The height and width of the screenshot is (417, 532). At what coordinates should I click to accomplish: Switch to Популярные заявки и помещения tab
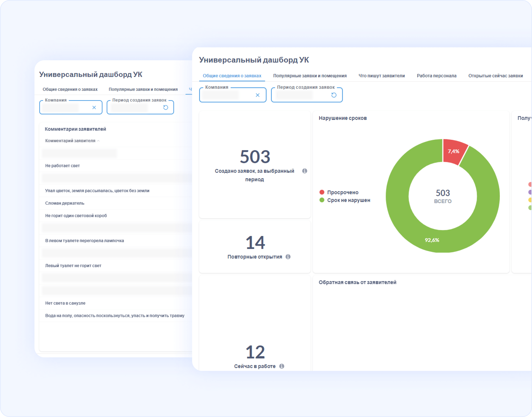[310, 76]
